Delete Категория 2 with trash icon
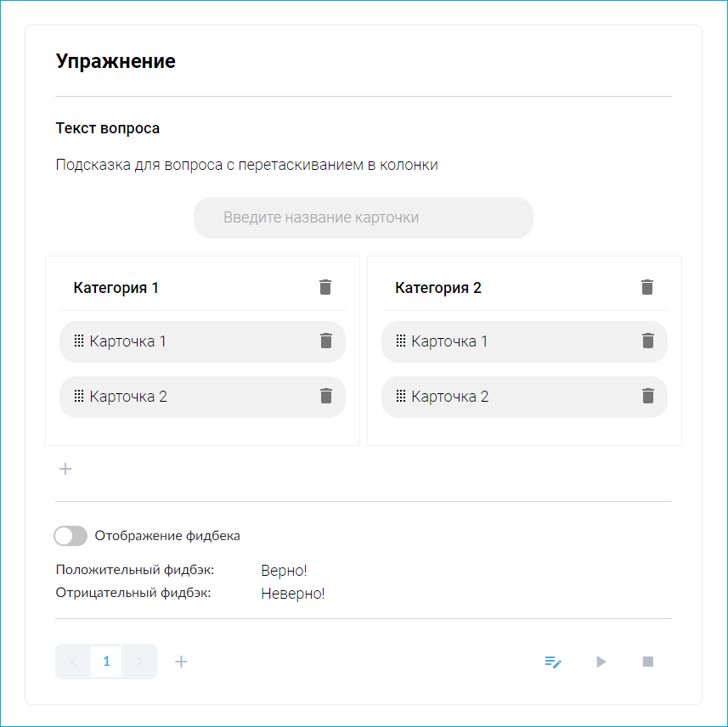The height and width of the screenshot is (727, 728). coord(647,287)
